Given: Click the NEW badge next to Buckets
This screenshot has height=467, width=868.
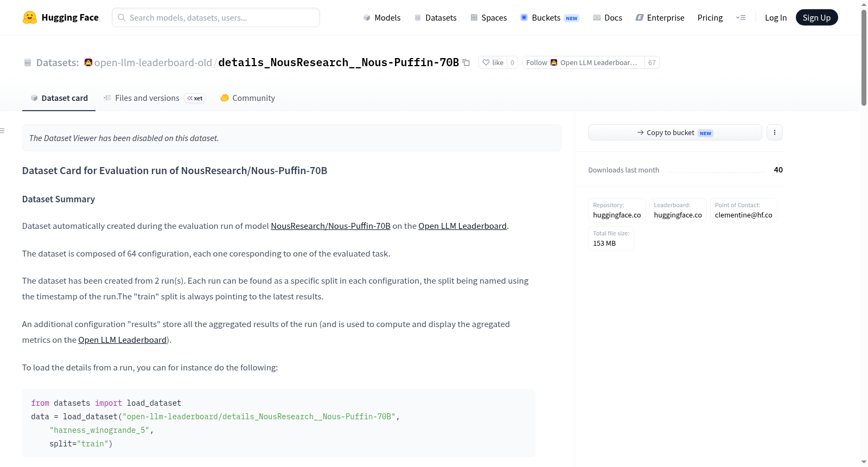Looking at the screenshot, I should 572,18.
